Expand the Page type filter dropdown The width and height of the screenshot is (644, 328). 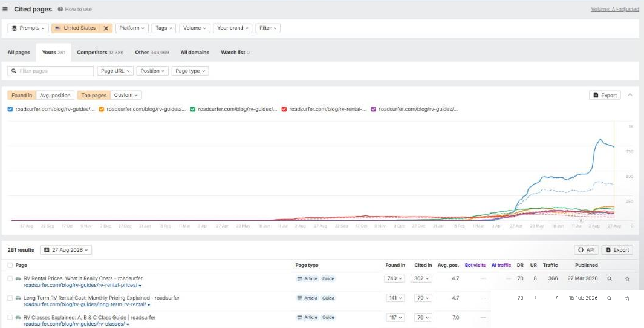[190, 71]
